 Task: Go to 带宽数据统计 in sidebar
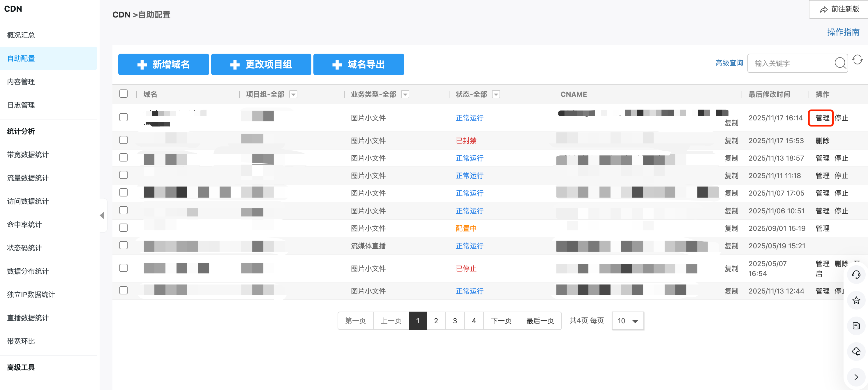(28, 154)
